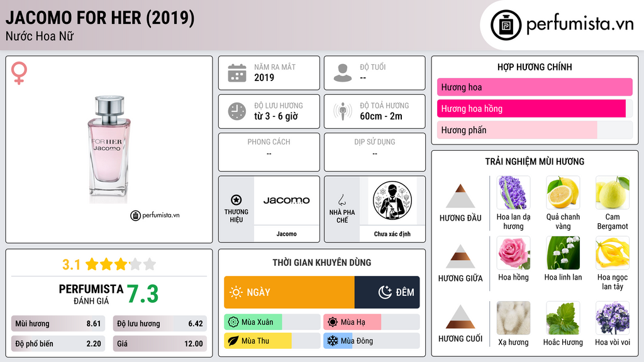Click the Giá 12.00 score bar
Viewport: 644px width, 362px height.
(x=160, y=344)
